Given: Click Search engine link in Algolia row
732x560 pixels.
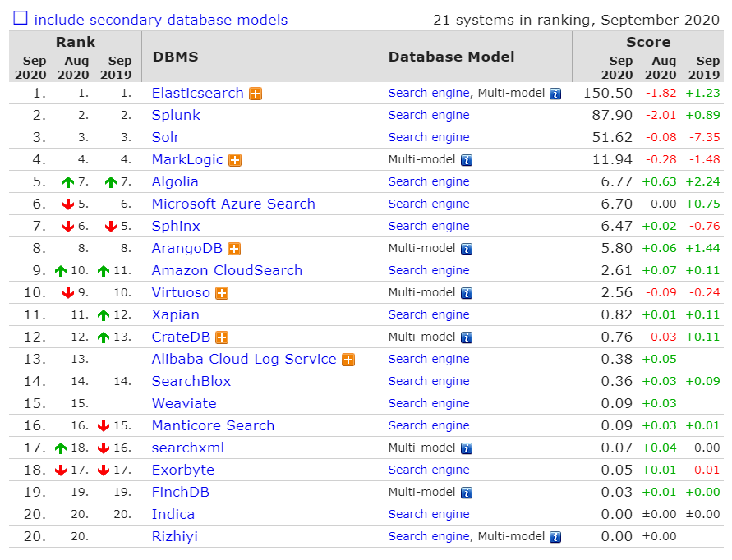Looking at the screenshot, I should pyautogui.click(x=429, y=181).
